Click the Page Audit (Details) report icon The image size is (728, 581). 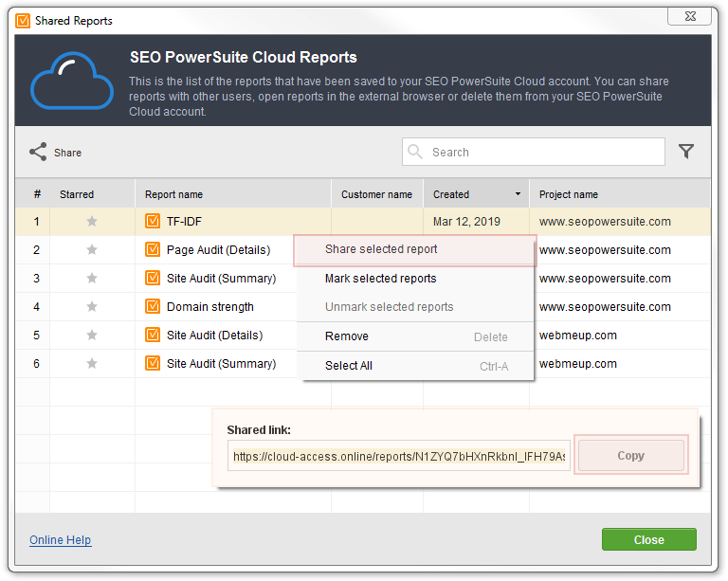click(x=153, y=249)
